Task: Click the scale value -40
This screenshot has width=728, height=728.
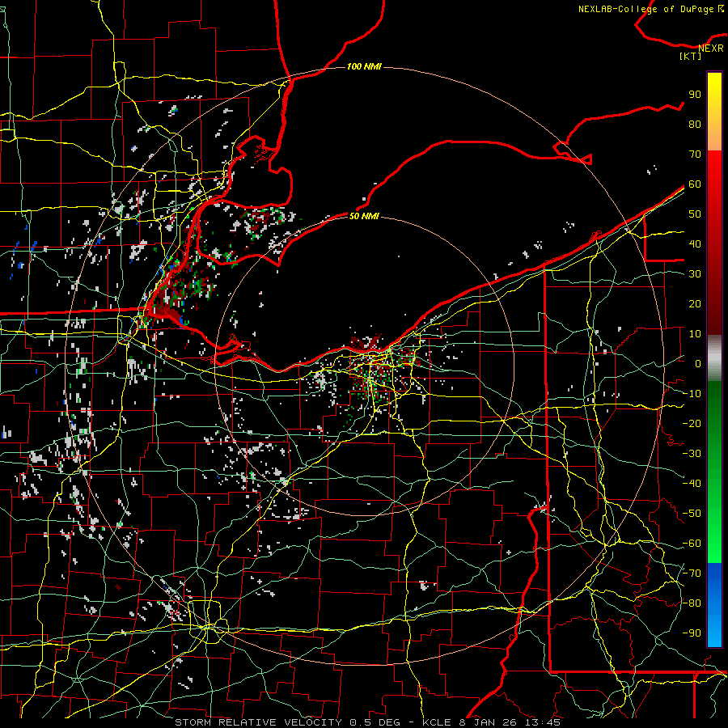Action: [692, 484]
